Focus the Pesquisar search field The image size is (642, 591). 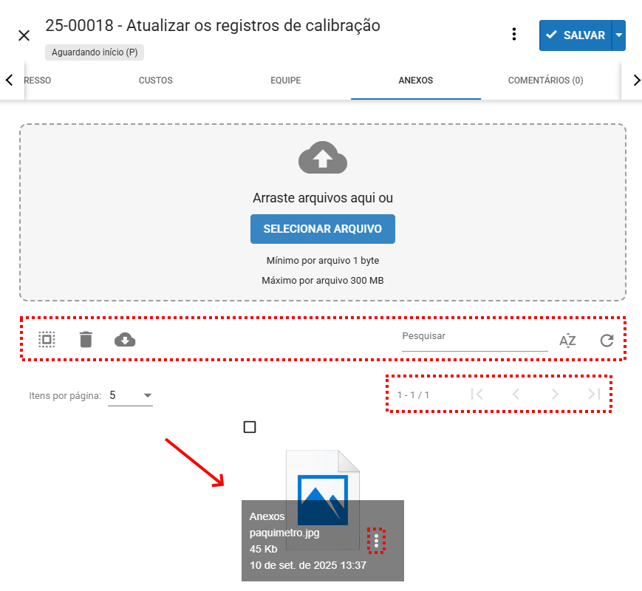coord(474,338)
